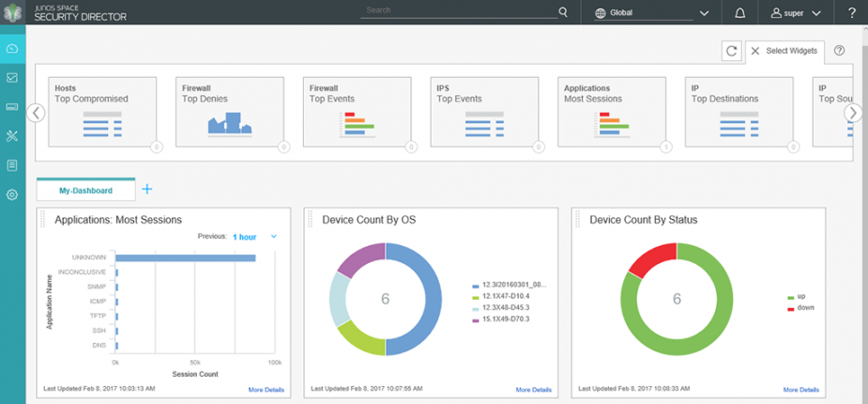The height and width of the screenshot is (404, 868).
Task: Open the Administration gear icon in sidebar
Action: tap(12, 194)
